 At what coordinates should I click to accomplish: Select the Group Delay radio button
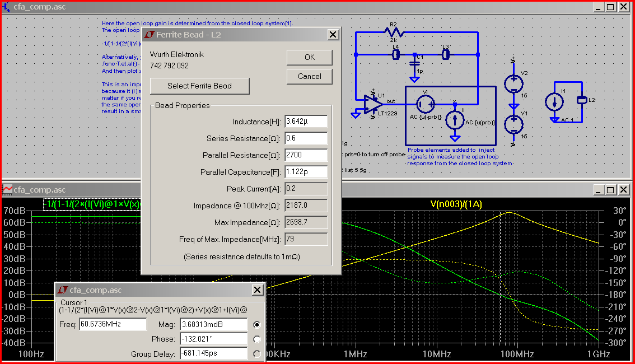[257, 354]
